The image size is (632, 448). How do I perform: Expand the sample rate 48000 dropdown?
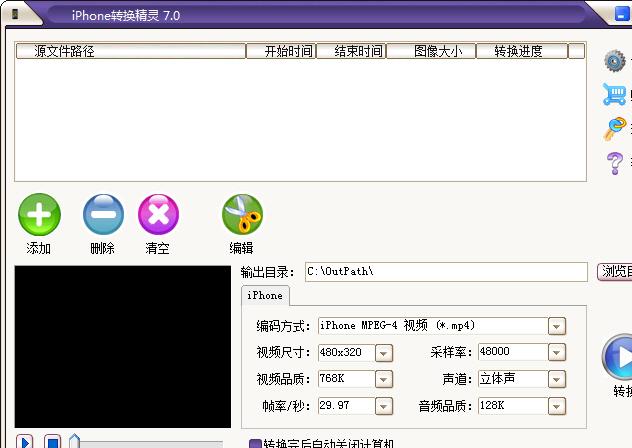(557, 353)
